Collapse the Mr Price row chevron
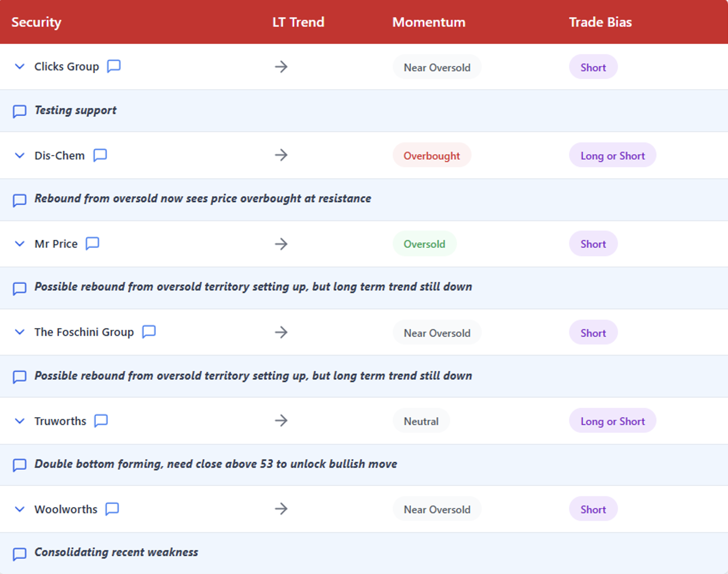728x574 pixels. coord(20,243)
